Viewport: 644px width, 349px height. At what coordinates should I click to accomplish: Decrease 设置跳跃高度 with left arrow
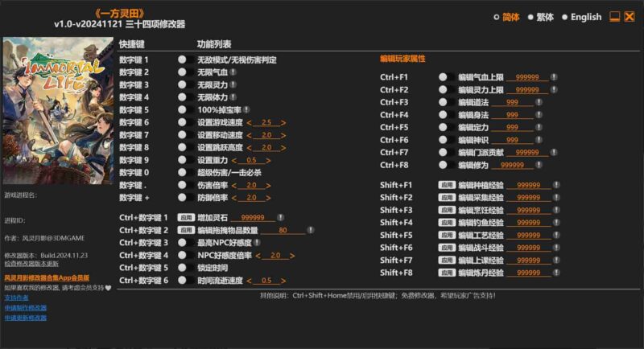(249, 148)
